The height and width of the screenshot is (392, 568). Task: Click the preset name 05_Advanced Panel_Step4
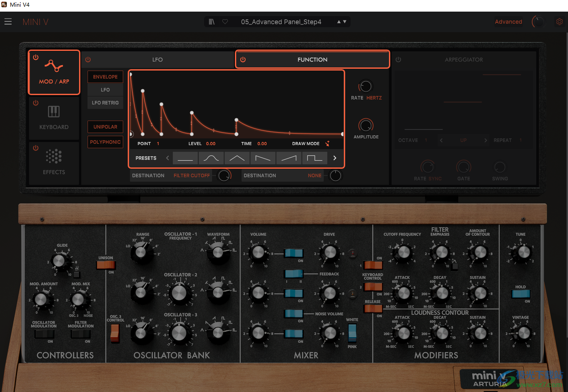(281, 22)
